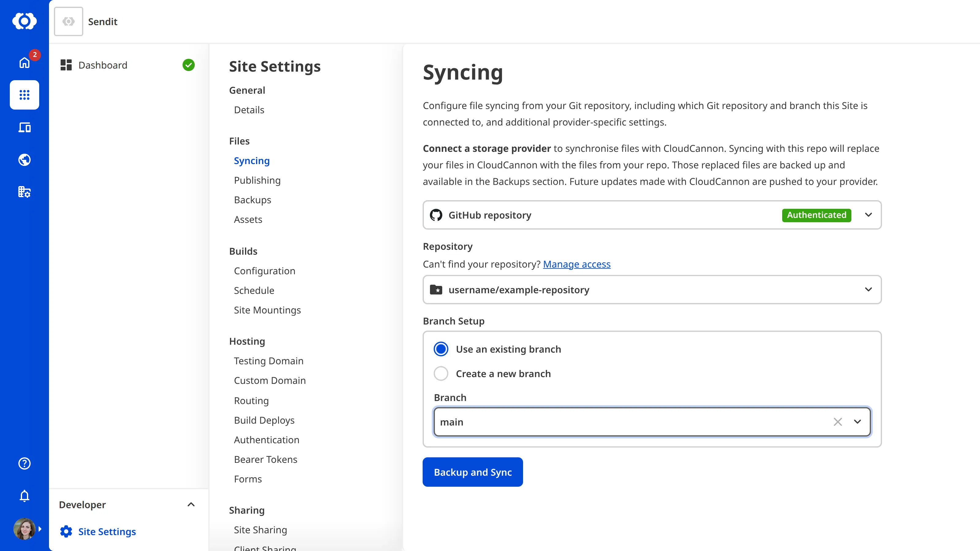Open Publishing settings
The height and width of the screenshot is (551, 980).
tap(257, 181)
